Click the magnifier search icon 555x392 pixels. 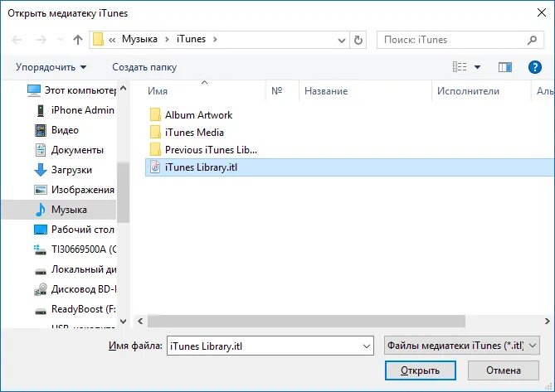click(532, 40)
